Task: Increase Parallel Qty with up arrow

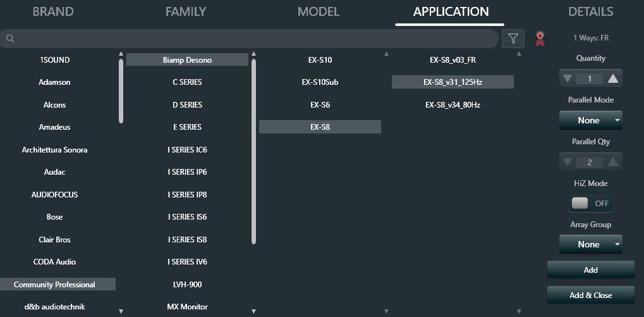Action: point(613,162)
